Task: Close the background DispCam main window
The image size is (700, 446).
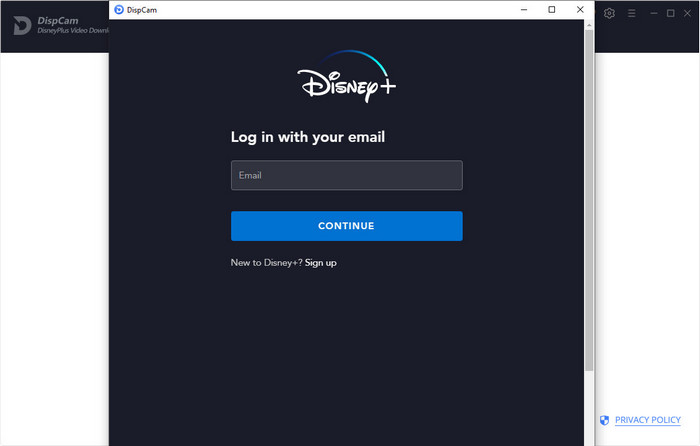Action: [688, 13]
